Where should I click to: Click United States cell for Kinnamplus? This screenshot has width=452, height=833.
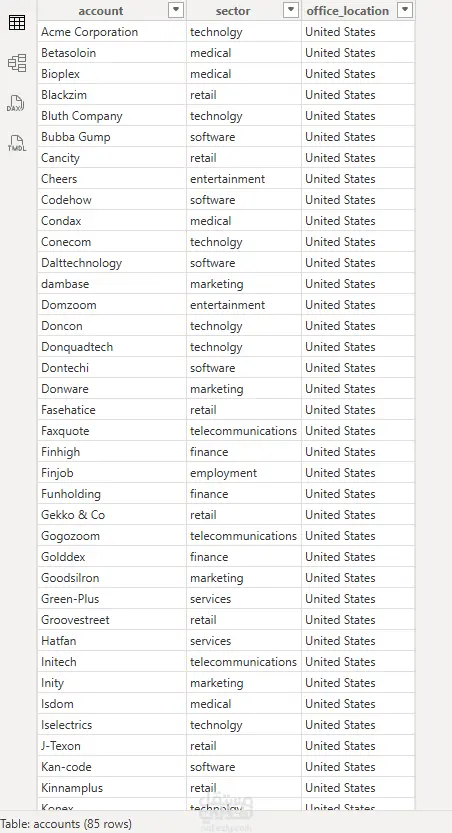358,788
